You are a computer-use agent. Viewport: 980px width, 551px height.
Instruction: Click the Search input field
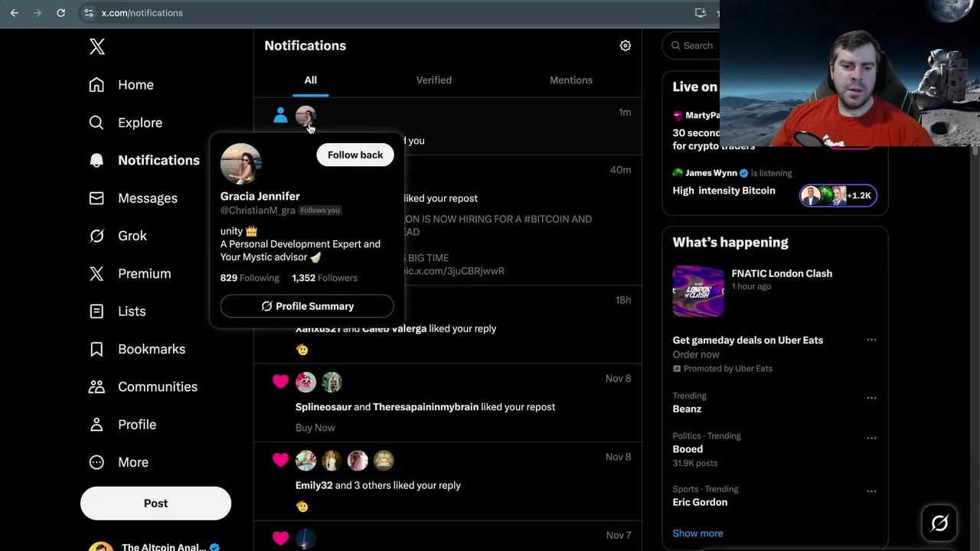(x=691, y=46)
